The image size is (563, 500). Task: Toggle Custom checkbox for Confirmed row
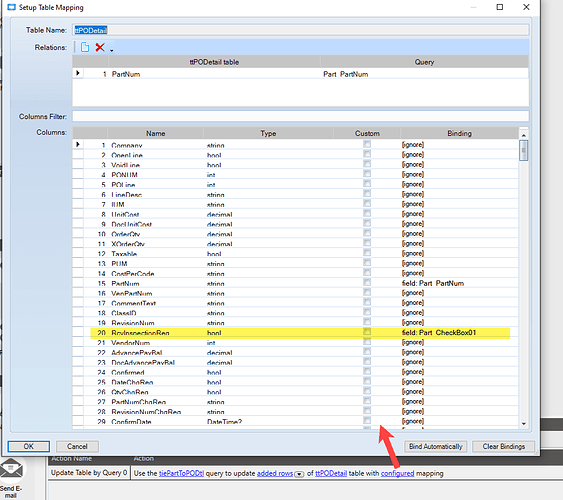pos(367,372)
